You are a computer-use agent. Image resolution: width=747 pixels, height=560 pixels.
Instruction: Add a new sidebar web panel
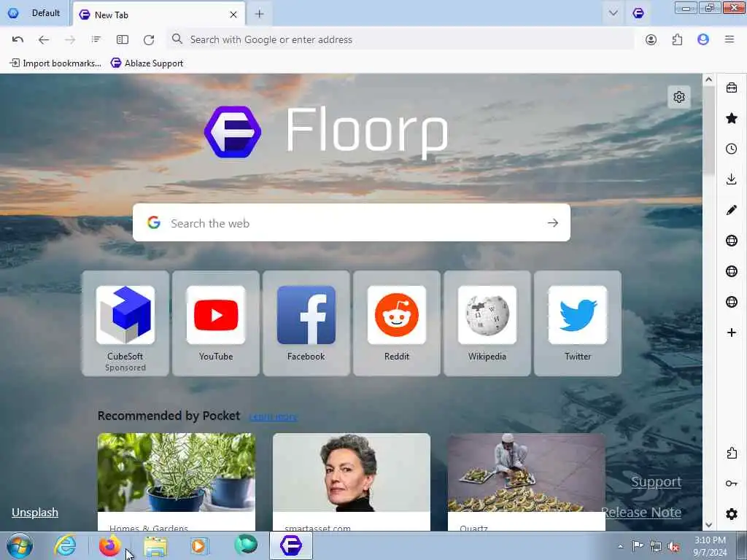[732, 332]
